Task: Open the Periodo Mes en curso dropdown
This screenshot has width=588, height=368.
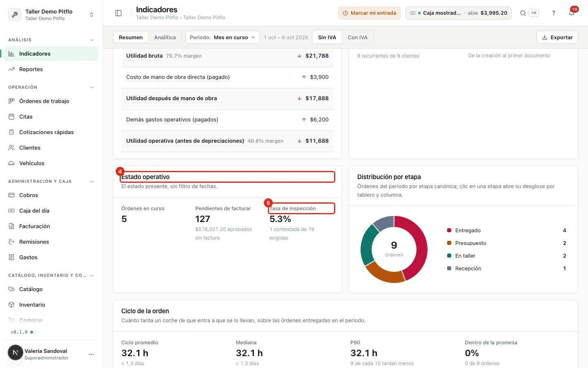Action: point(223,37)
